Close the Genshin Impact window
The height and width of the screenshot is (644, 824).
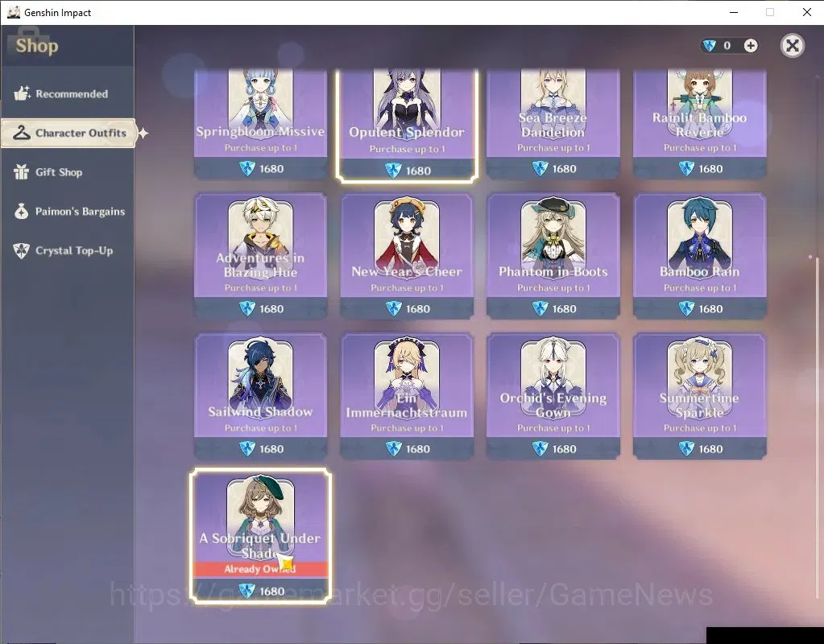806,12
